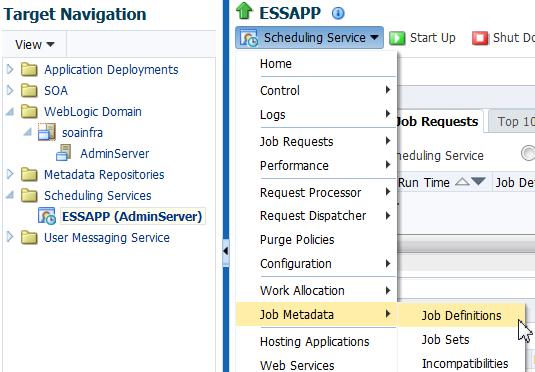Open the Work Allocation submenu
535x372 pixels.
(316, 290)
